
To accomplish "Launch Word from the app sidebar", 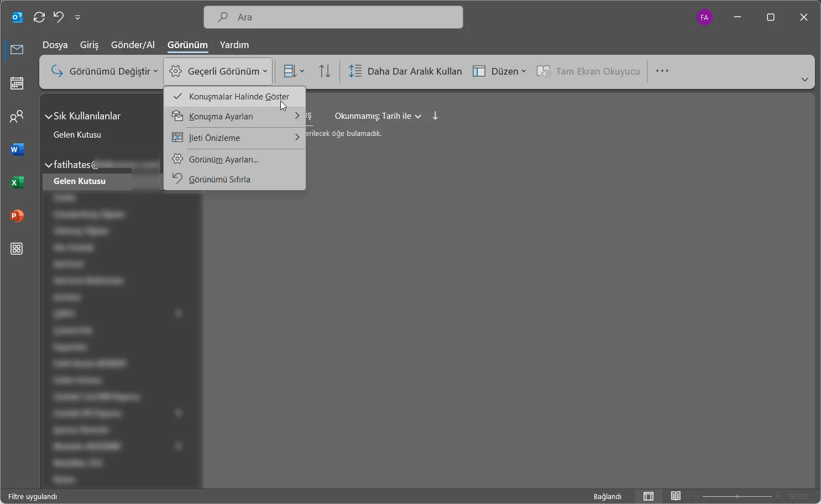I will [x=17, y=150].
